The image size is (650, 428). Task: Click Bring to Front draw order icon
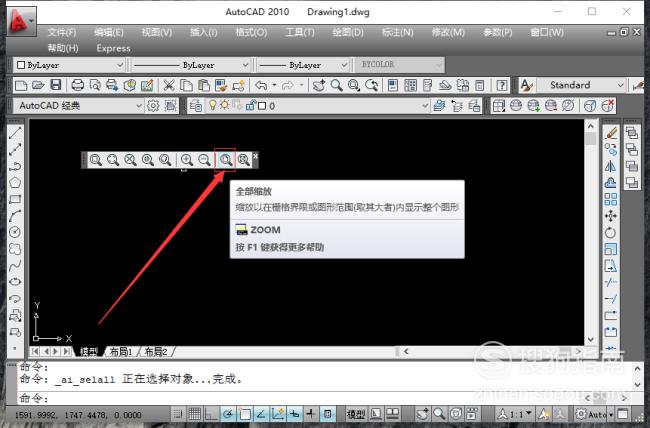(x=632, y=133)
